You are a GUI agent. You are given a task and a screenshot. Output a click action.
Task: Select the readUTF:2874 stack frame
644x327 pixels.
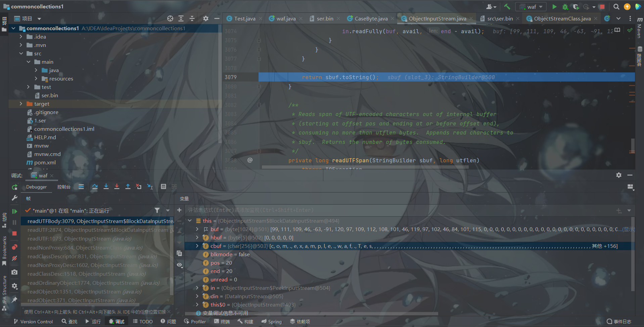point(97,230)
